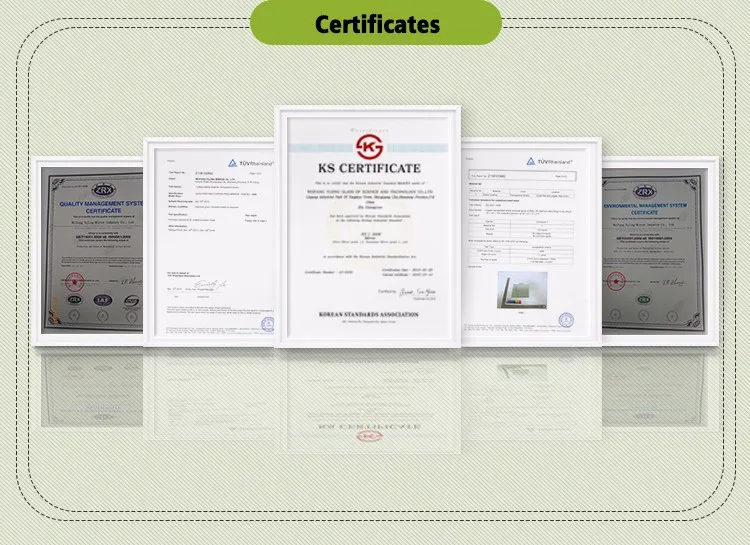Click the signature on left TÜV report
Viewport: 750px width, 545px height.
209,285
